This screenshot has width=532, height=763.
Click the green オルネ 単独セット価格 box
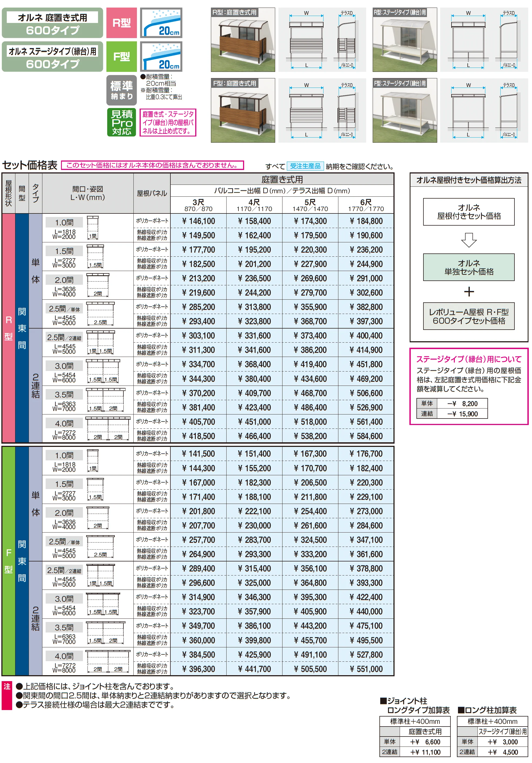coord(469,267)
